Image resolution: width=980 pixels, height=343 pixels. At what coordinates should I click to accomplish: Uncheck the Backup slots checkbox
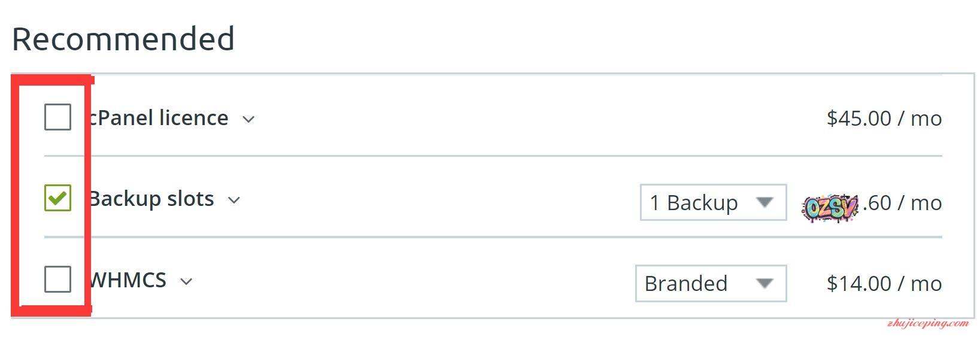57,198
